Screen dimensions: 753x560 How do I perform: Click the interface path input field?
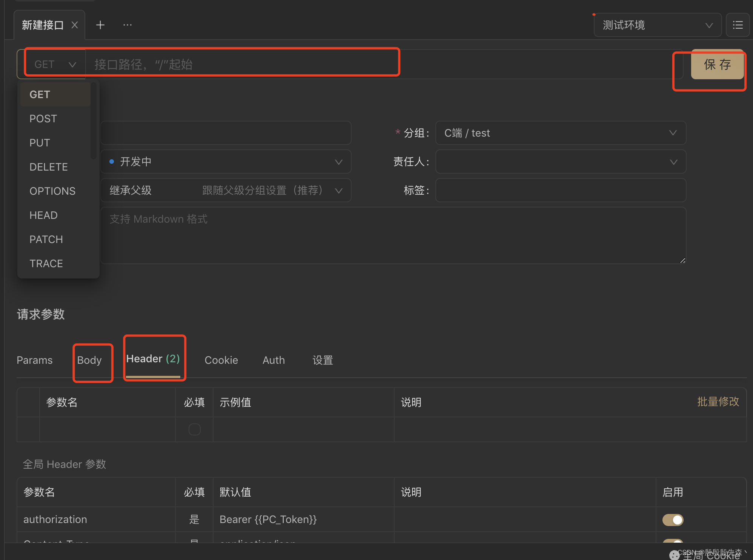click(241, 65)
